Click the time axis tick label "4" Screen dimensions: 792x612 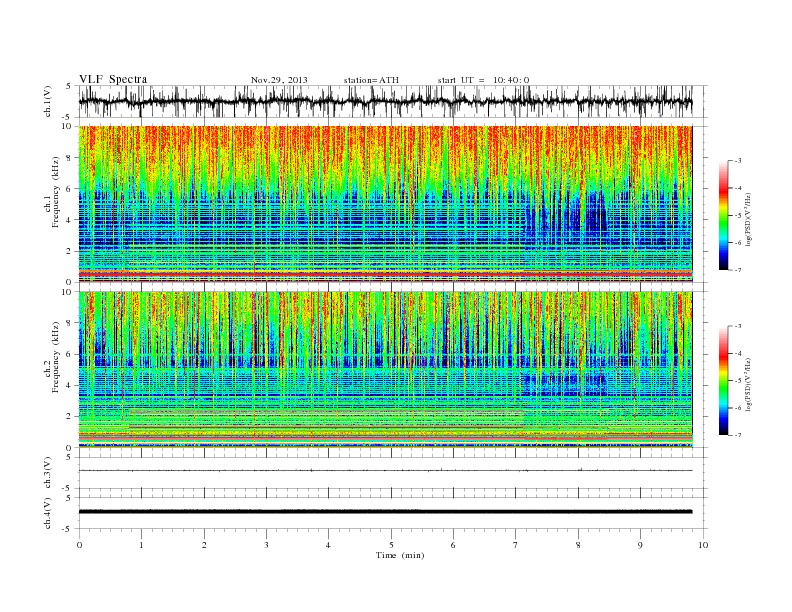tap(329, 545)
